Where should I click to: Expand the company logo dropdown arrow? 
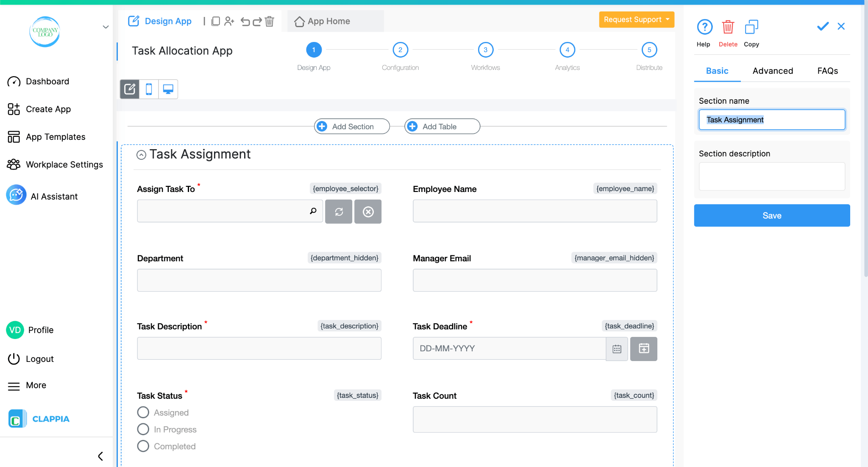tap(106, 27)
